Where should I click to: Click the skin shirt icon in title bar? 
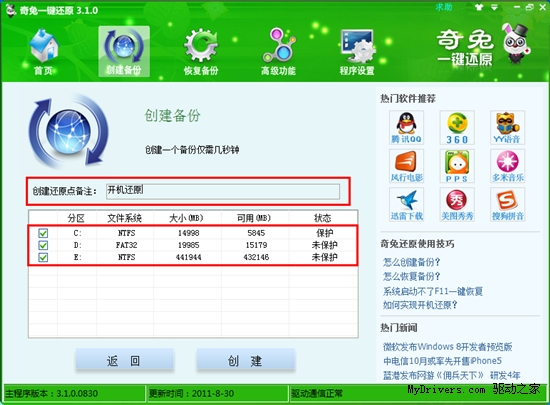tap(479, 7)
